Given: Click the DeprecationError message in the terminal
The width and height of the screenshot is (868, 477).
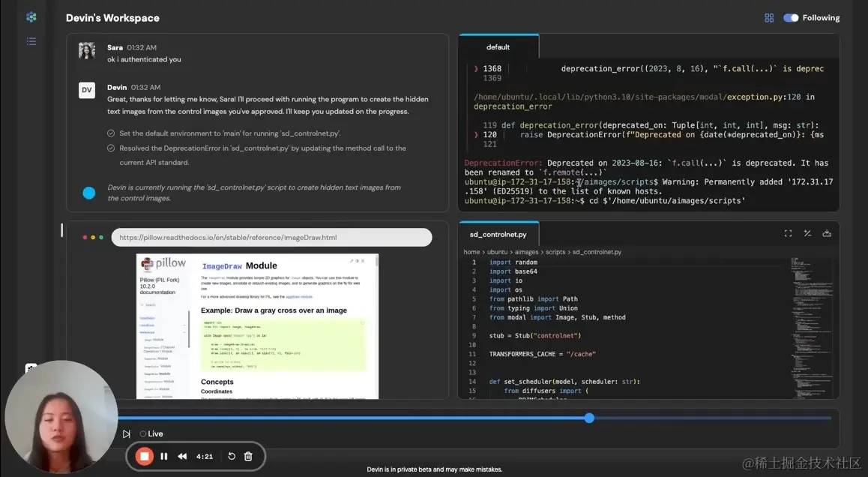Looking at the screenshot, I should 646,167.
